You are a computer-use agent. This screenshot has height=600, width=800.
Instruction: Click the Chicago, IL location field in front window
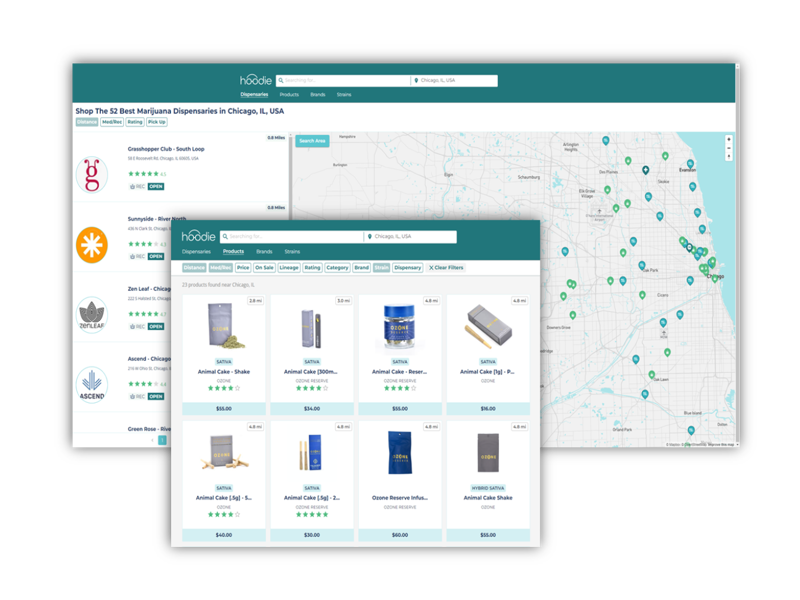coord(410,237)
